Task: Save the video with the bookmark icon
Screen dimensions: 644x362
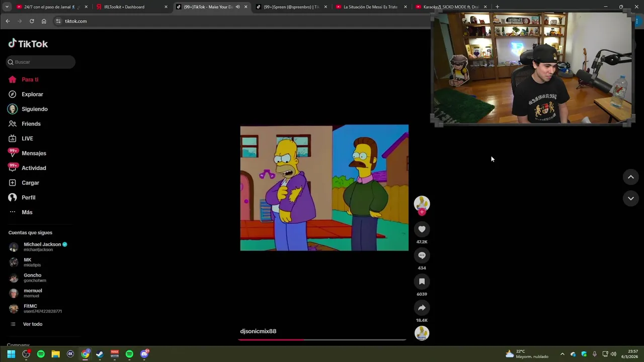Action: [422, 282]
